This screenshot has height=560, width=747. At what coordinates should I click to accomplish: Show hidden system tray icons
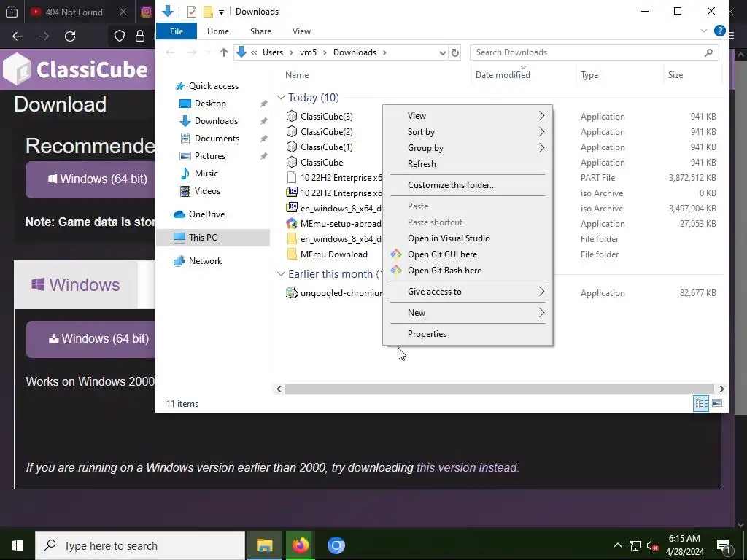click(617, 545)
